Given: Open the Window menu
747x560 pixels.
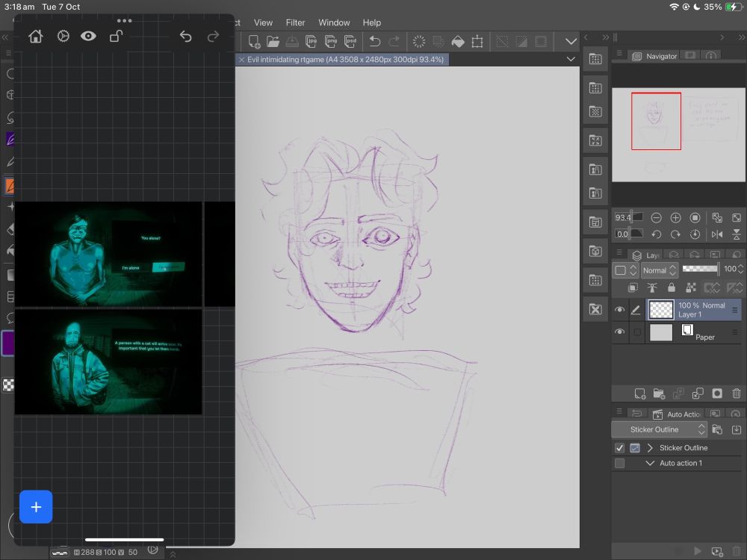Looking at the screenshot, I should pyautogui.click(x=334, y=22).
